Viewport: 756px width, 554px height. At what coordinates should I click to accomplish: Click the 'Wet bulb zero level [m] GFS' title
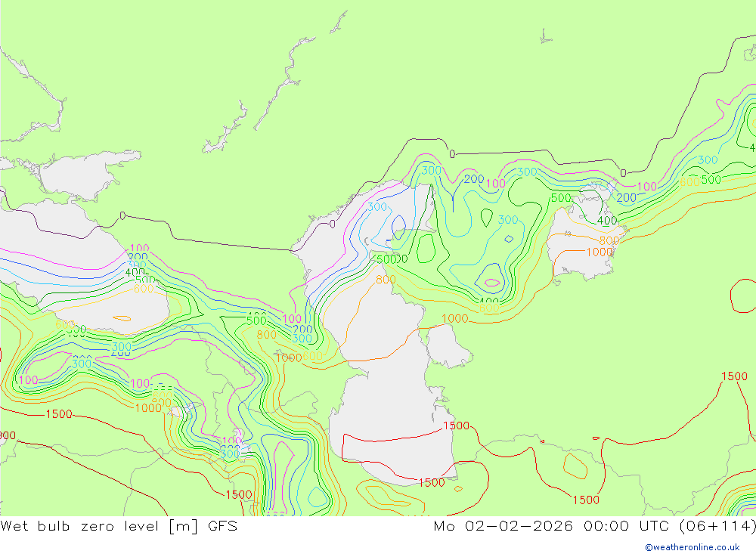[x=119, y=525]
